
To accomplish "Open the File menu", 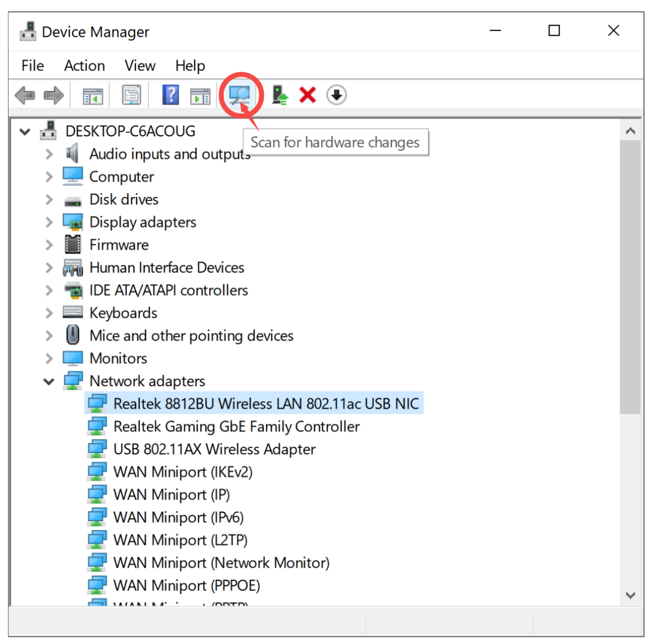I will 33,66.
